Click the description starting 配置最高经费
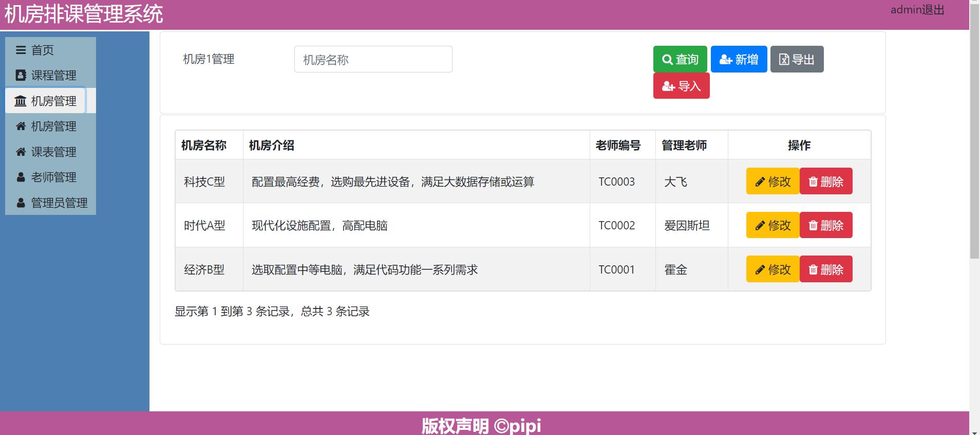 pos(393,182)
